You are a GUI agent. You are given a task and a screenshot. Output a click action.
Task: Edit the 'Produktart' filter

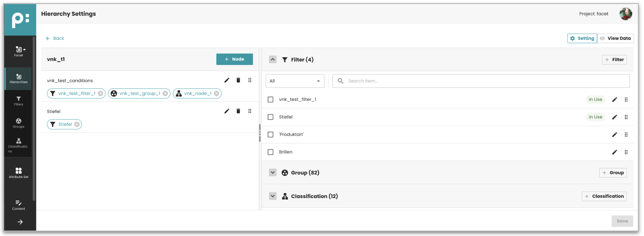614,135
